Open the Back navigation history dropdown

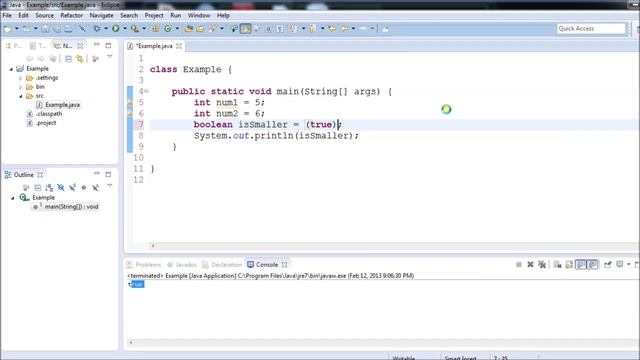353,29
